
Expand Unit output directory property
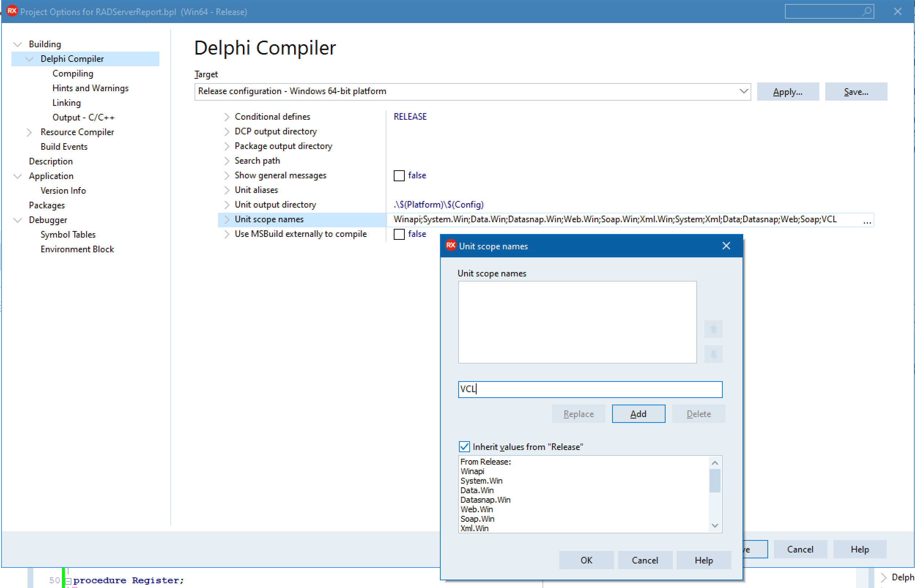[226, 205]
